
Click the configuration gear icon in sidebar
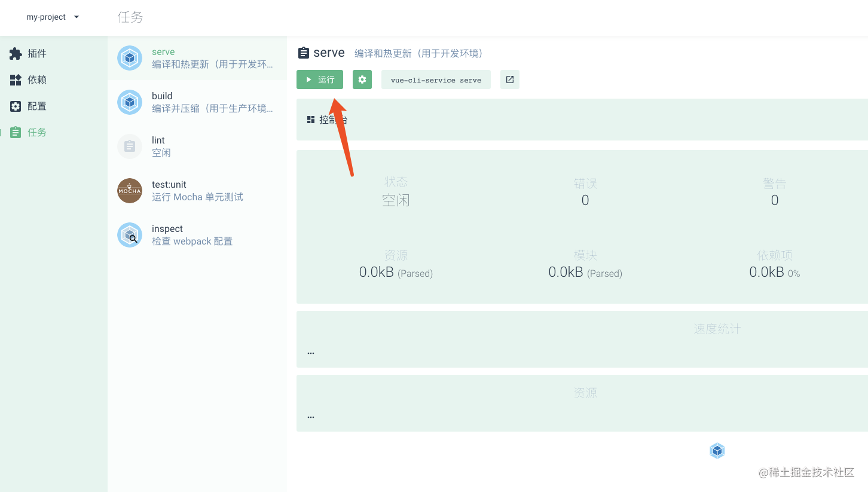(x=16, y=106)
